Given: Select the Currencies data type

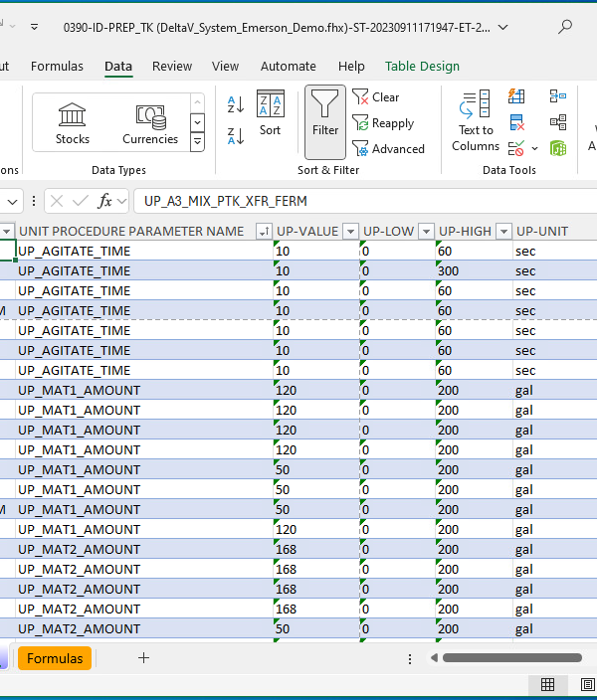Looking at the screenshot, I should (x=150, y=123).
